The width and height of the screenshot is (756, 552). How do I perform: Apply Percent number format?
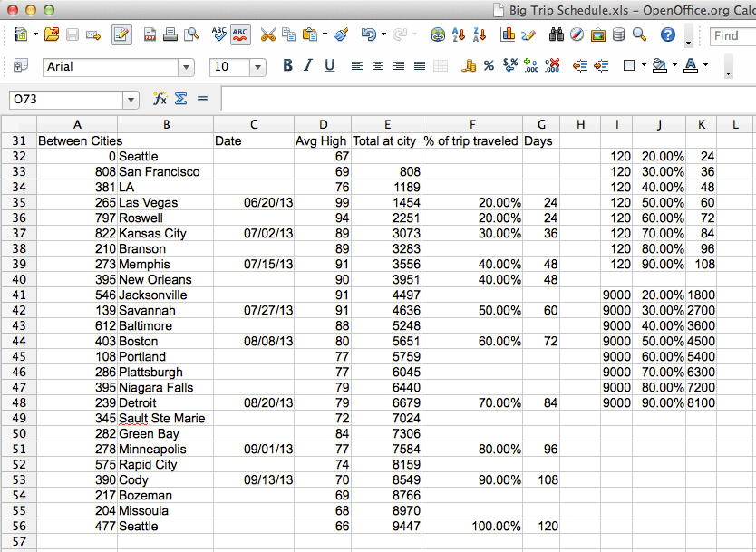point(489,65)
